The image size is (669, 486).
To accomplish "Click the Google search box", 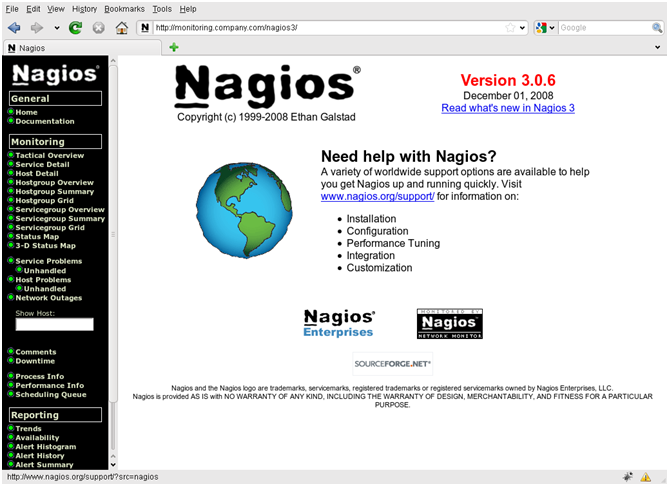I will tap(605, 28).
